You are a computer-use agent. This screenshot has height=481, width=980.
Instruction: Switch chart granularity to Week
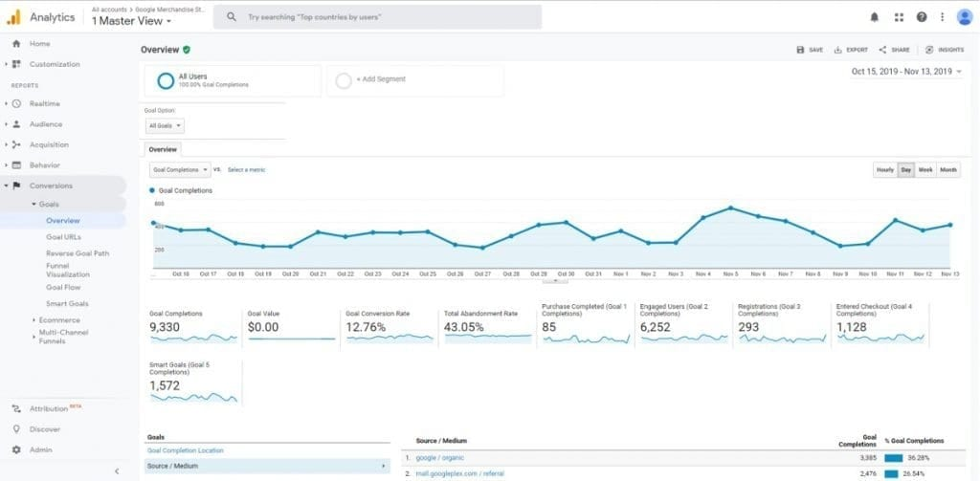pos(925,170)
